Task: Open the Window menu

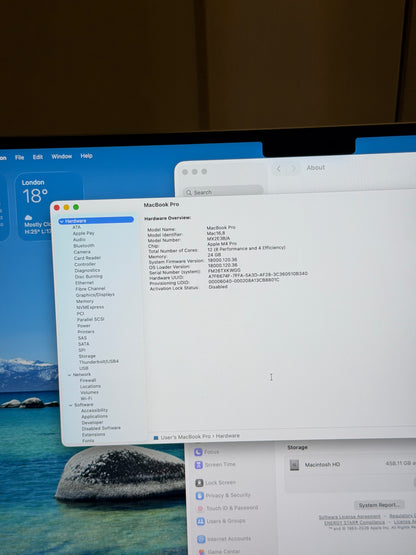Action: pyautogui.click(x=62, y=156)
